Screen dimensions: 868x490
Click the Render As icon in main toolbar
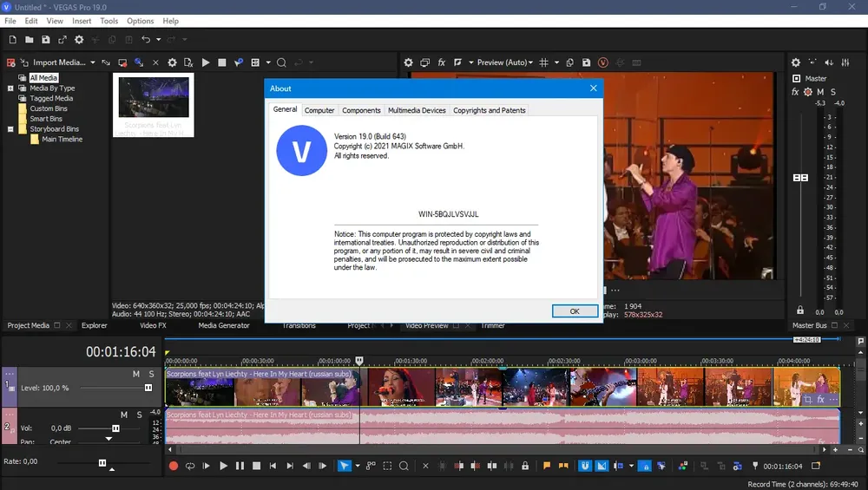[x=62, y=40]
